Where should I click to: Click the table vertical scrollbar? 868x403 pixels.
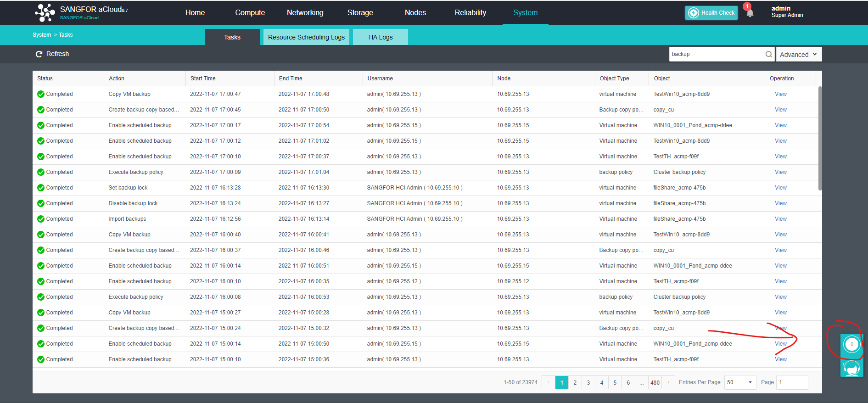820,138
